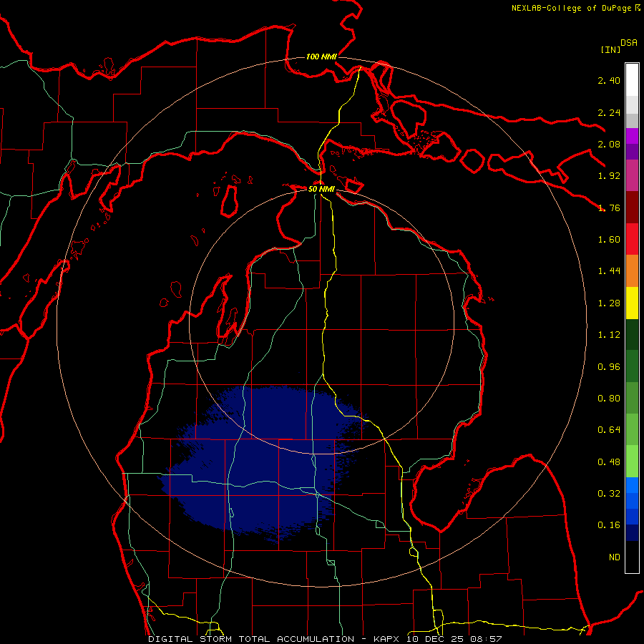This screenshot has width=644, height=644.
Task: Select the 1.76 legend value
Action: pyautogui.click(x=609, y=208)
